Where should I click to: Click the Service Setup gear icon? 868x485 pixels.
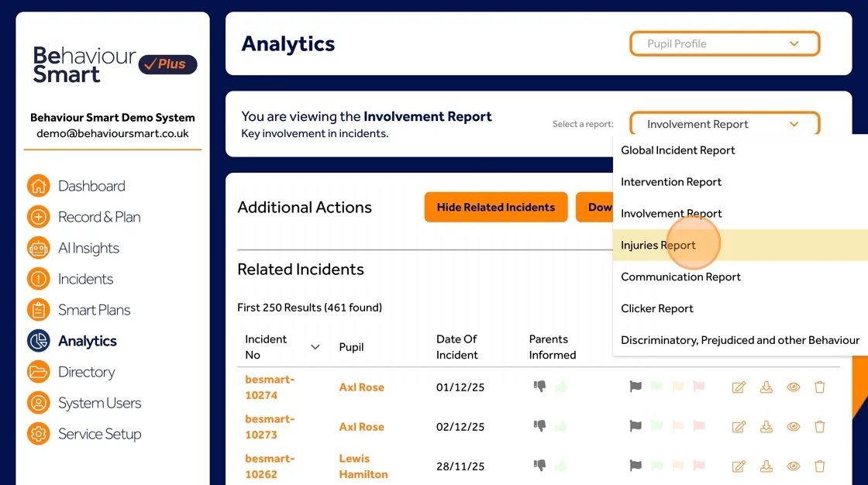38,434
